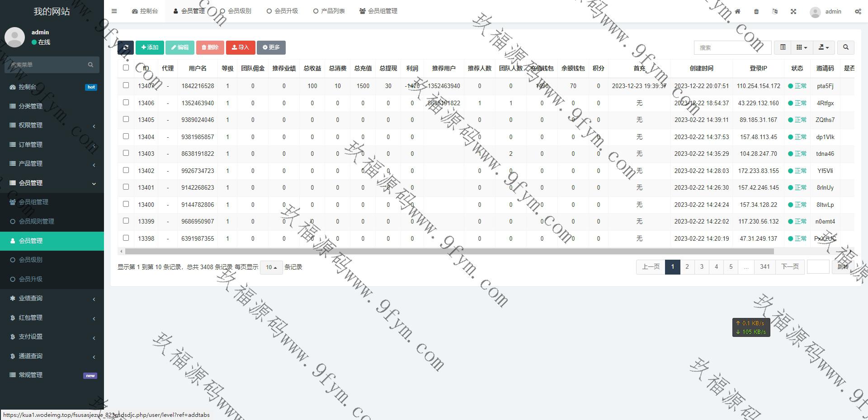Go to 下一页 in pagination
This screenshot has width=868, height=420.
coord(790,267)
